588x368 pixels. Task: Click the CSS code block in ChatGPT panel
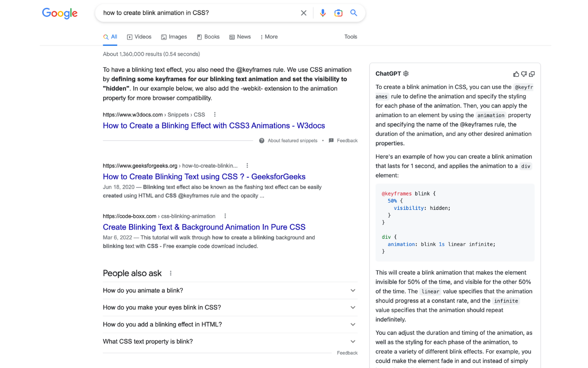click(455, 223)
